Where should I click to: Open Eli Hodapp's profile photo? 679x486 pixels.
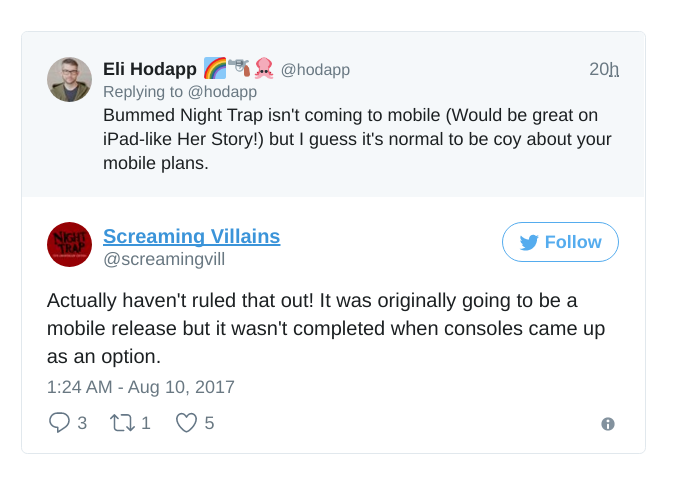[x=69, y=80]
